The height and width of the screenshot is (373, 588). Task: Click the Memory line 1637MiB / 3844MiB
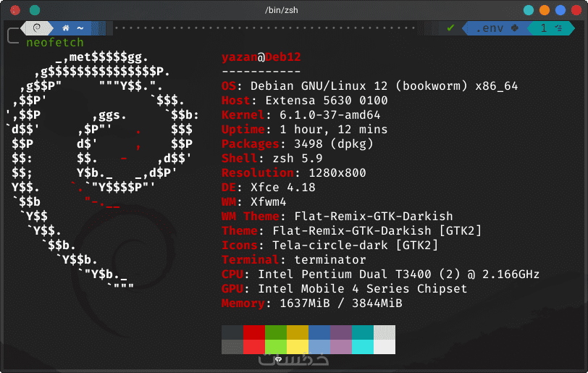click(312, 303)
